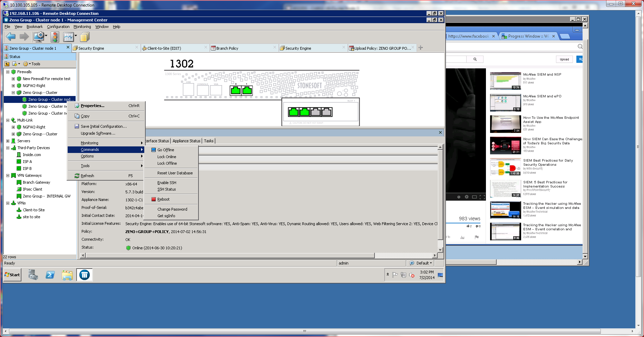The height and width of the screenshot is (337, 644).
Task: Collapse the Third-Party Devices node
Action: click(8, 148)
